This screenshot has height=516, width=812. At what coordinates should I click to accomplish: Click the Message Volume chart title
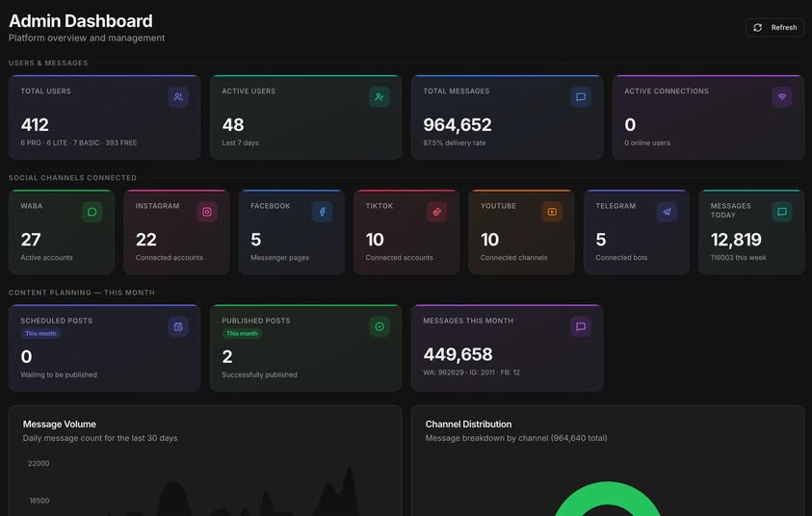tap(60, 424)
